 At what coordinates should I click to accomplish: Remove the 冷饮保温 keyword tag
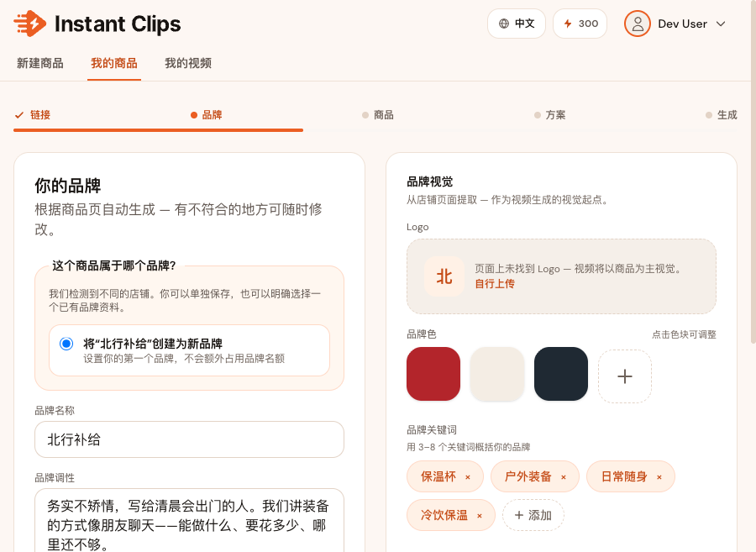(480, 516)
